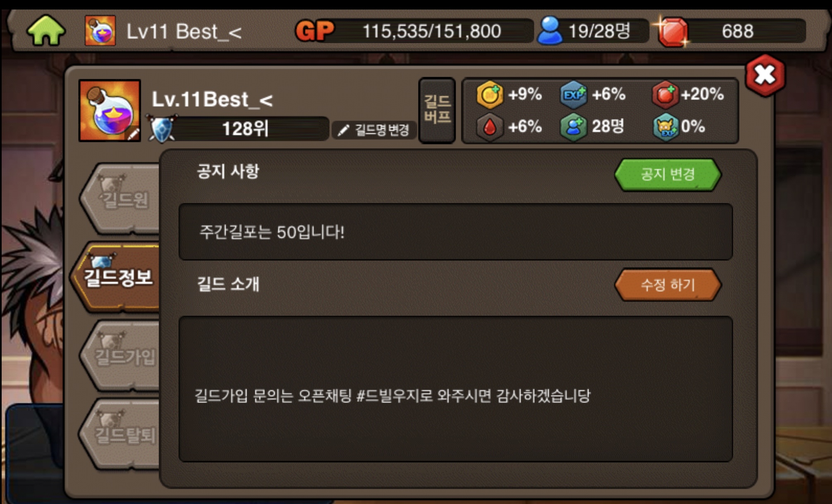Click the orange 수정 하기 button

667,285
